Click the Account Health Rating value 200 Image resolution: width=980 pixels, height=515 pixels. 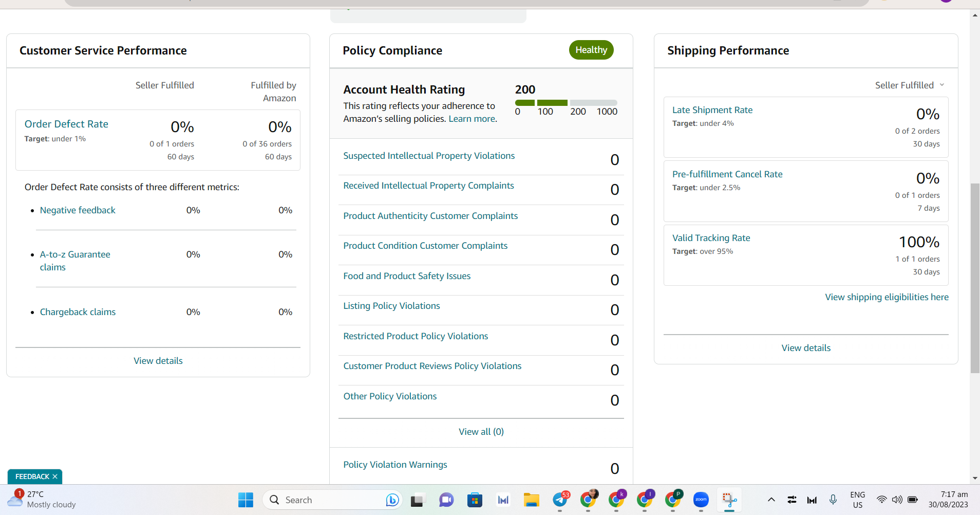525,89
